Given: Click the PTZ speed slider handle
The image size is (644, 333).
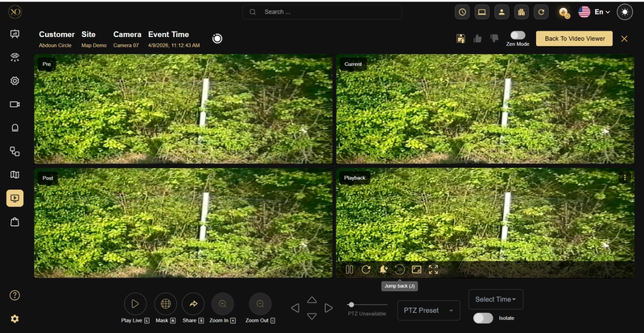Looking at the screenshot, I should (351, 305).
